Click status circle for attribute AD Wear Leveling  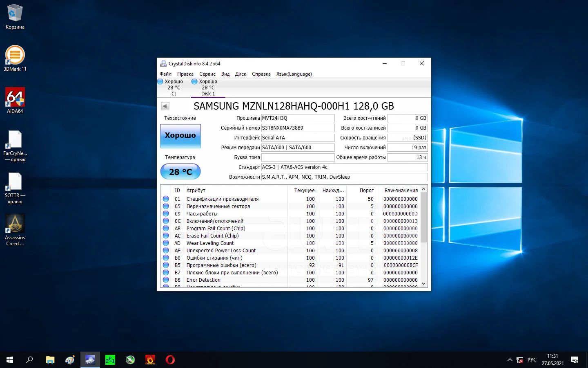pos(166,243)
